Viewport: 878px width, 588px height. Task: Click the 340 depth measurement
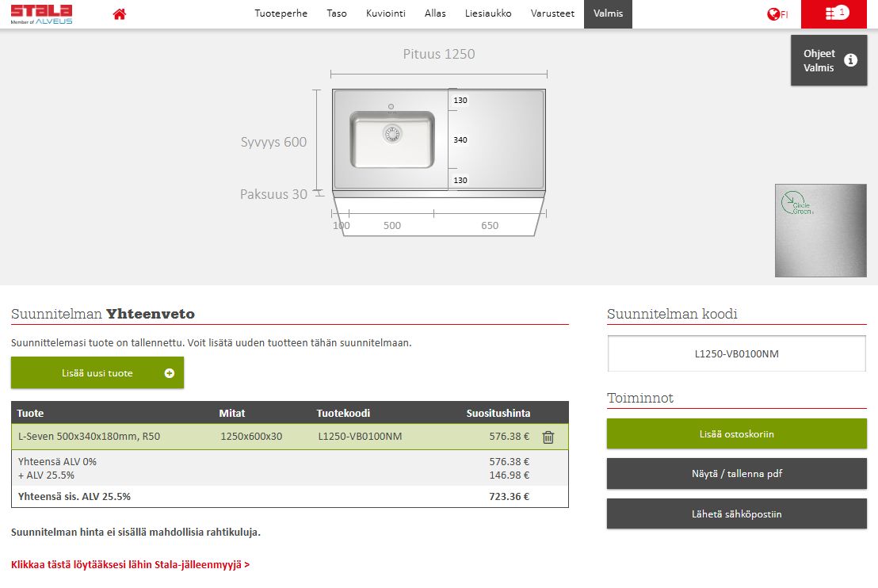click(460, 140)
